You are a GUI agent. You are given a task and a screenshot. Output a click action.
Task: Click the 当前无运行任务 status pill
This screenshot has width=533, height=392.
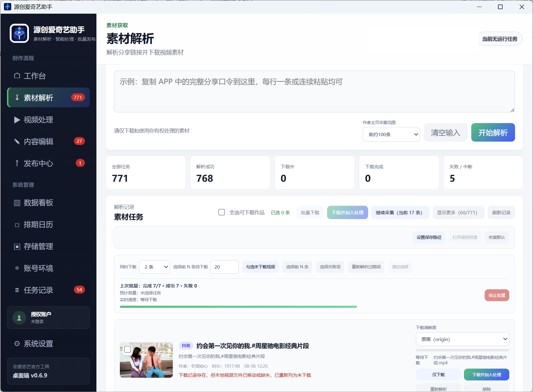(x=500, y=39)
